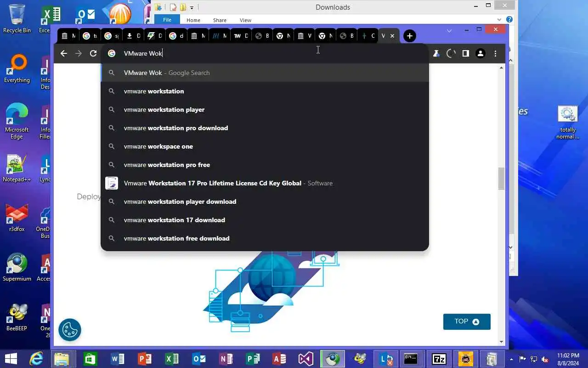Choose suggestion 'vmware workstation player'

(x=265, y=109)
